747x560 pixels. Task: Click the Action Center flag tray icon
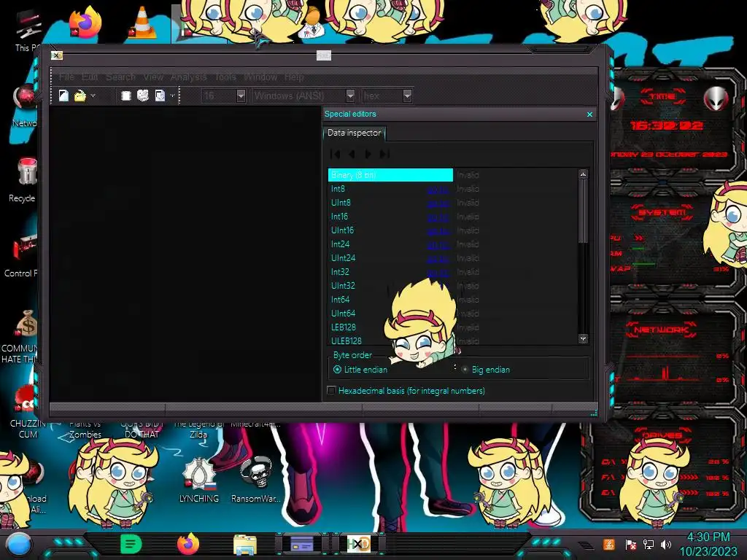(x=631, y=545)
